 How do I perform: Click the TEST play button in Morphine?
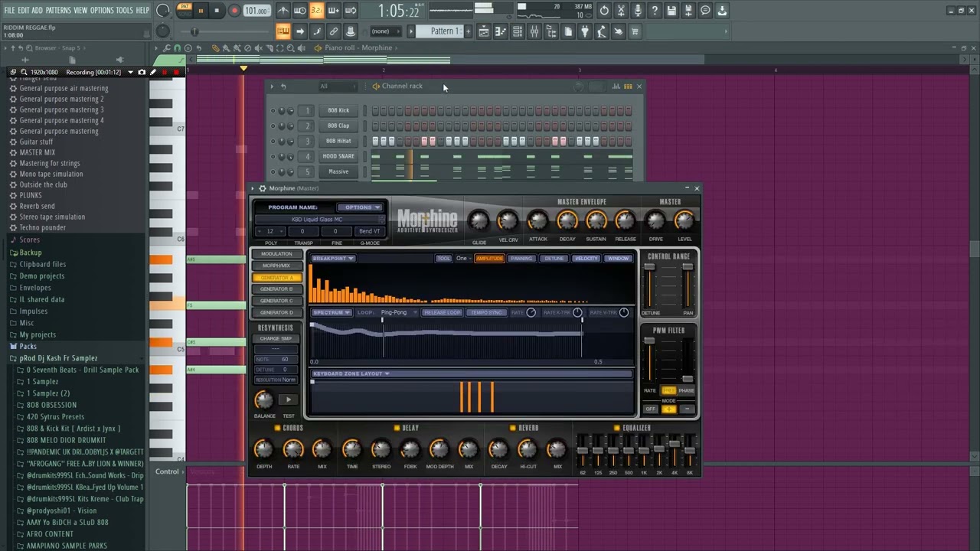point(289,399)
